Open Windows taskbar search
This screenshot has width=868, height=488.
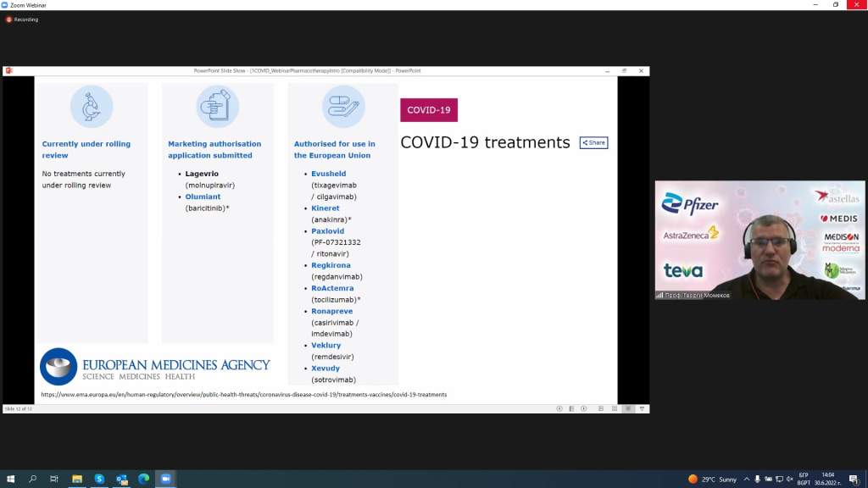tap(33, 480)
